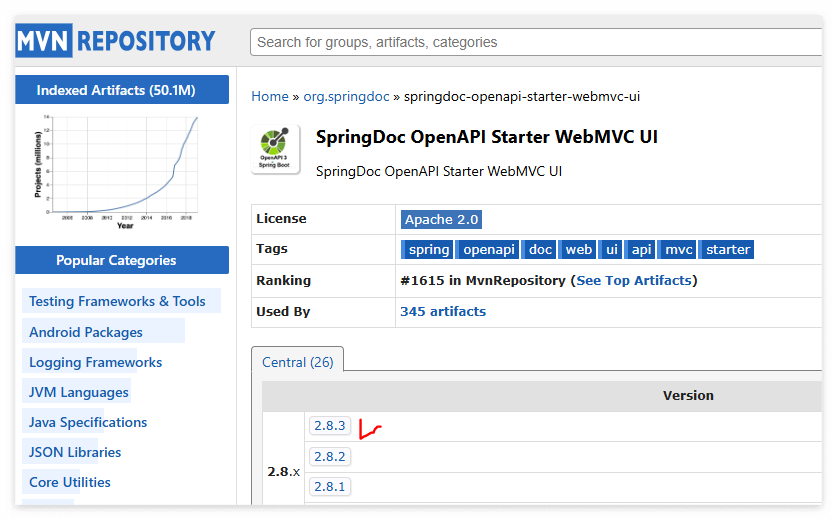This screenshot has height=520, width=837.
Task: Switch to the Central (26) tab
Action: coord(297,362)
